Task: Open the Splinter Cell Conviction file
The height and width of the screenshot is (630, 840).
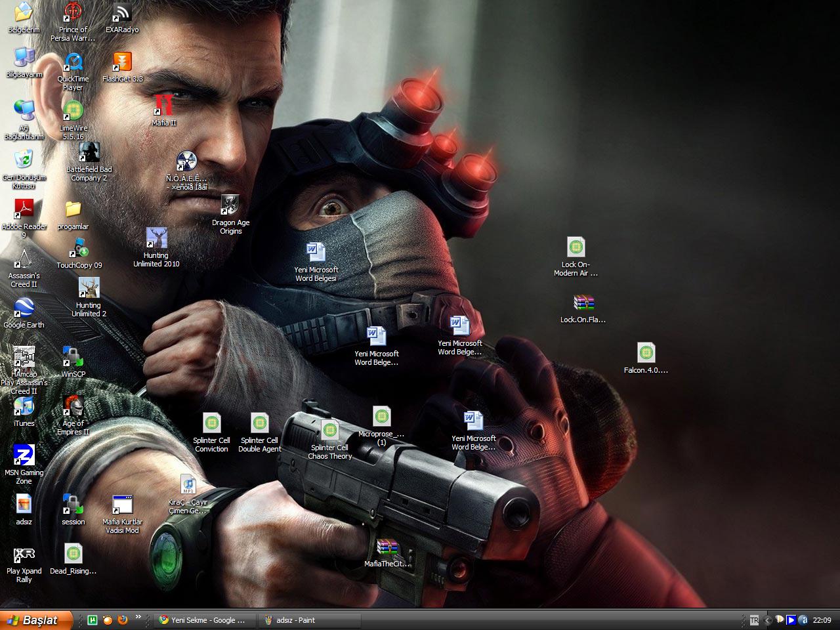Action: [211, 423]
